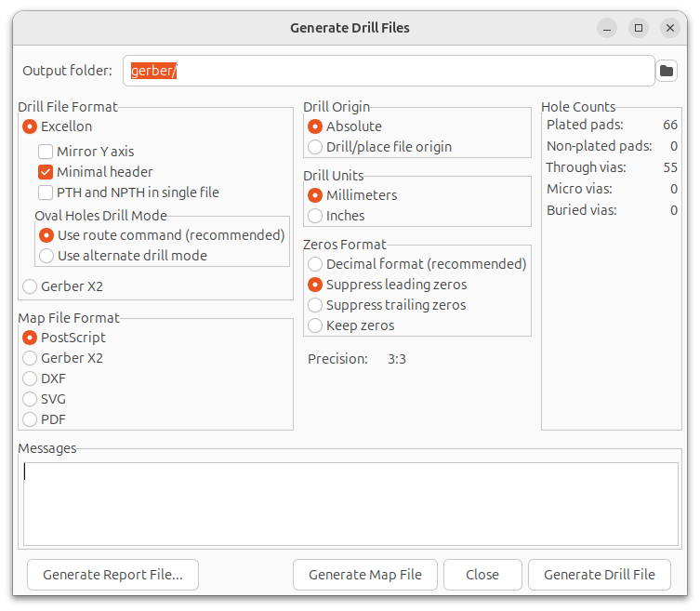Minimize the Generate Drill Files window

[x=607, y=28]
